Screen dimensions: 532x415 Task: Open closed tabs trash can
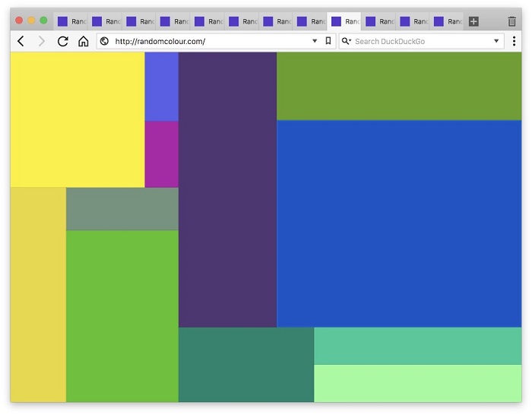pyautogui.click(x=512, y=21)
